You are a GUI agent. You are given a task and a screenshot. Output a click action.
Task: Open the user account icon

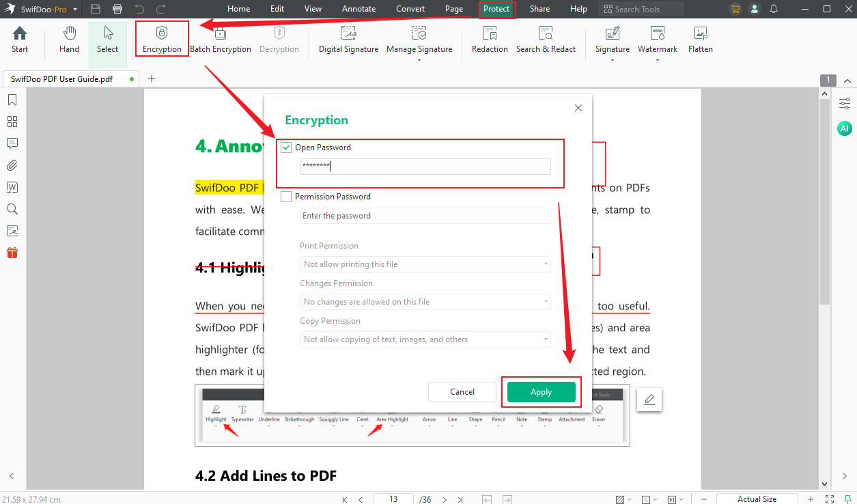pos(755,9)
